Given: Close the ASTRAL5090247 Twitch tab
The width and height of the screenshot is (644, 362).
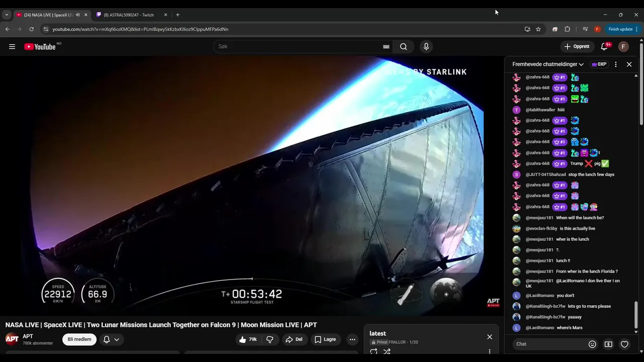Looking at the screenshot, I should (x=166, y=15).
